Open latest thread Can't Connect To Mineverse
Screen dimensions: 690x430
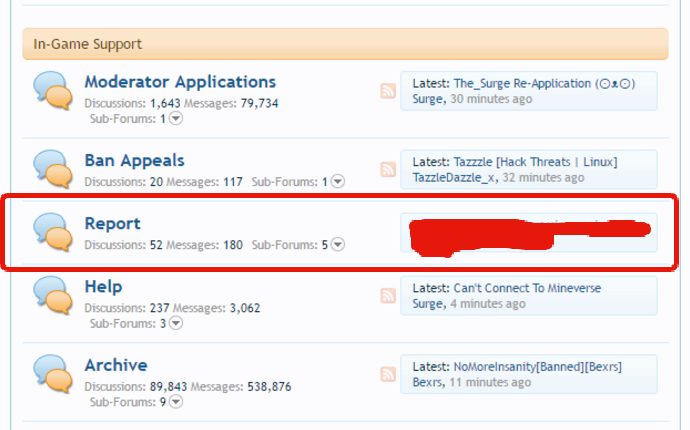click(x=527, y=288)
